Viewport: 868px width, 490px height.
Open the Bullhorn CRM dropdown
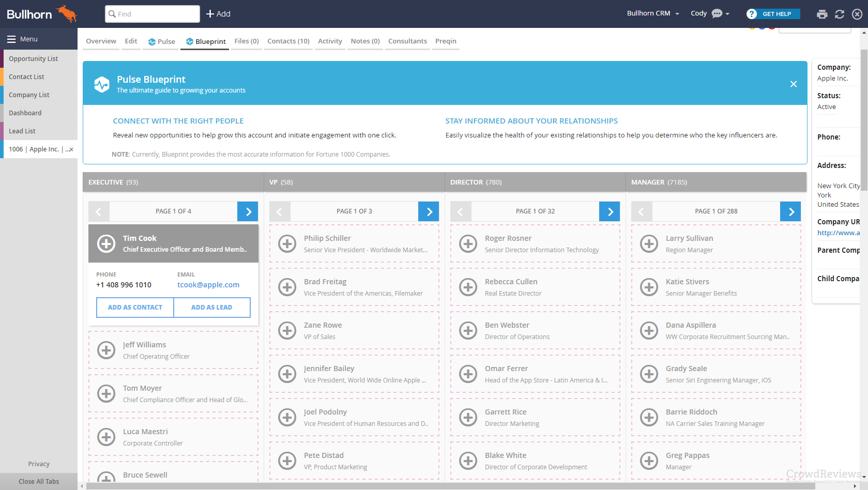coord(653,13)
